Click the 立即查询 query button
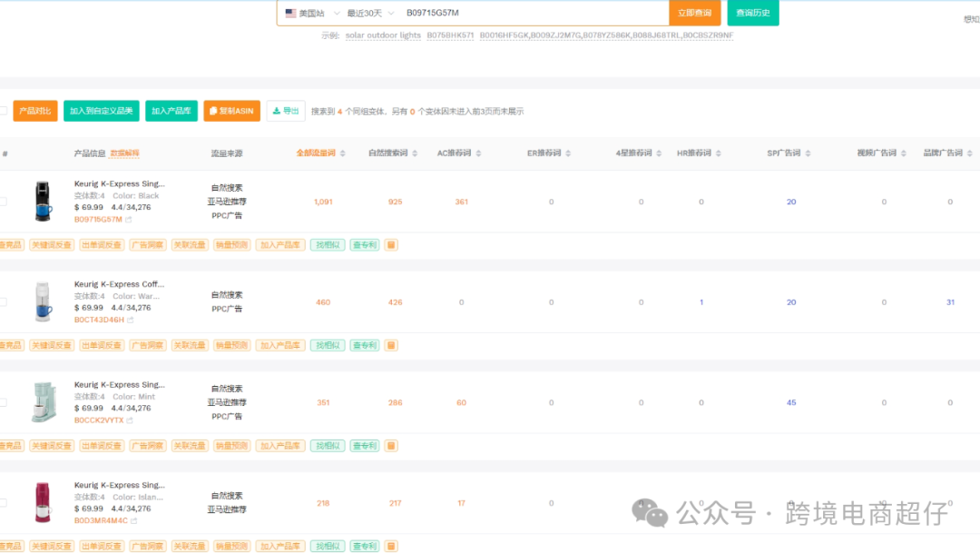 695,13
